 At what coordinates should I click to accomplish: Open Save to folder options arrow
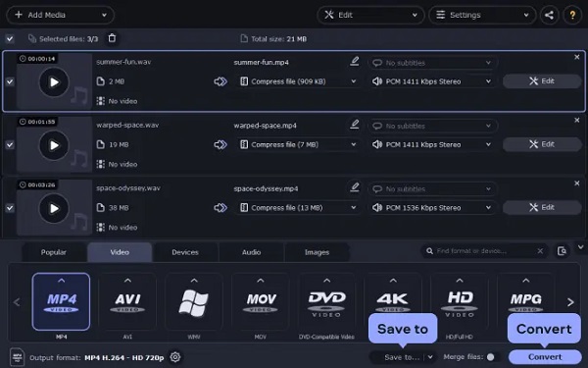(x=430, y=357)
